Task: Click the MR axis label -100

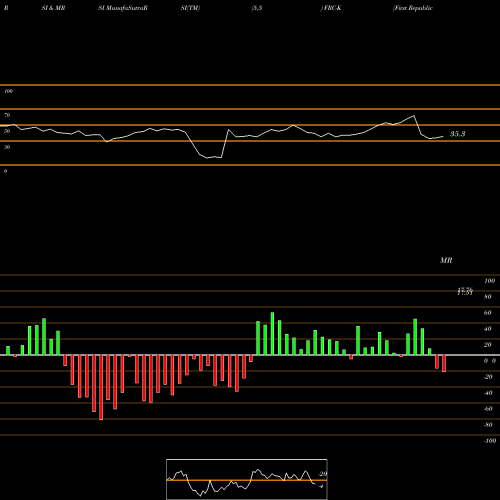Action: [x=490, y=441]
